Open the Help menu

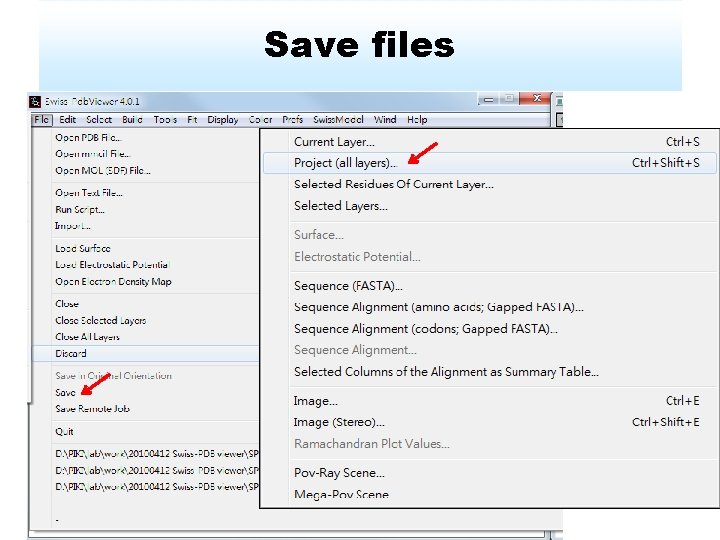pyautogui.click(x=417, y=120)
